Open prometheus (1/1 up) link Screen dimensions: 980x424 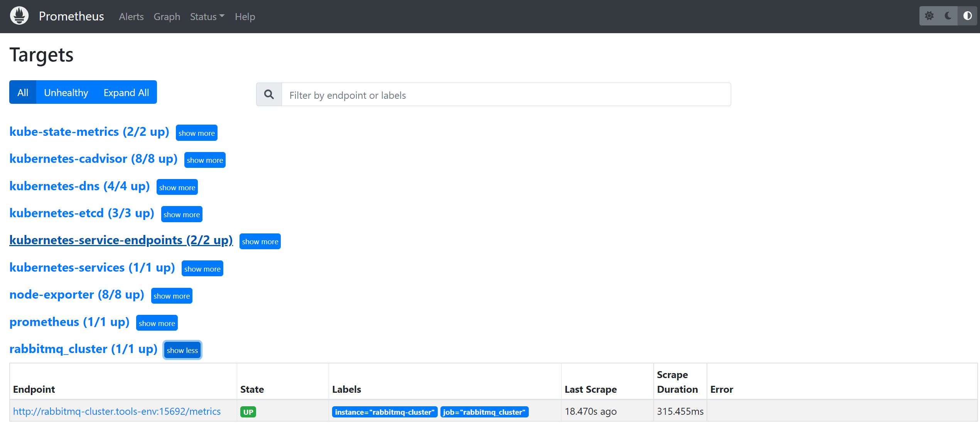tap(69, 322)
